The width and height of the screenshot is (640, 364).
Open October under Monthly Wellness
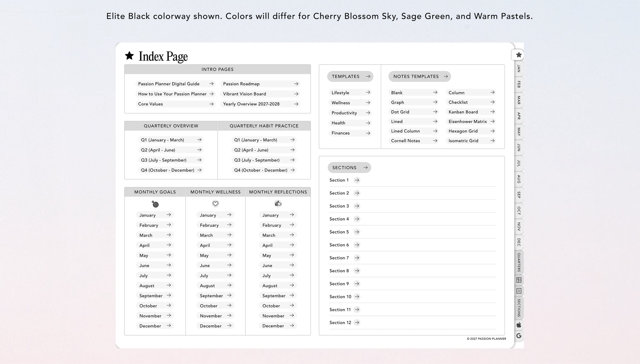(x=215, y=306)
